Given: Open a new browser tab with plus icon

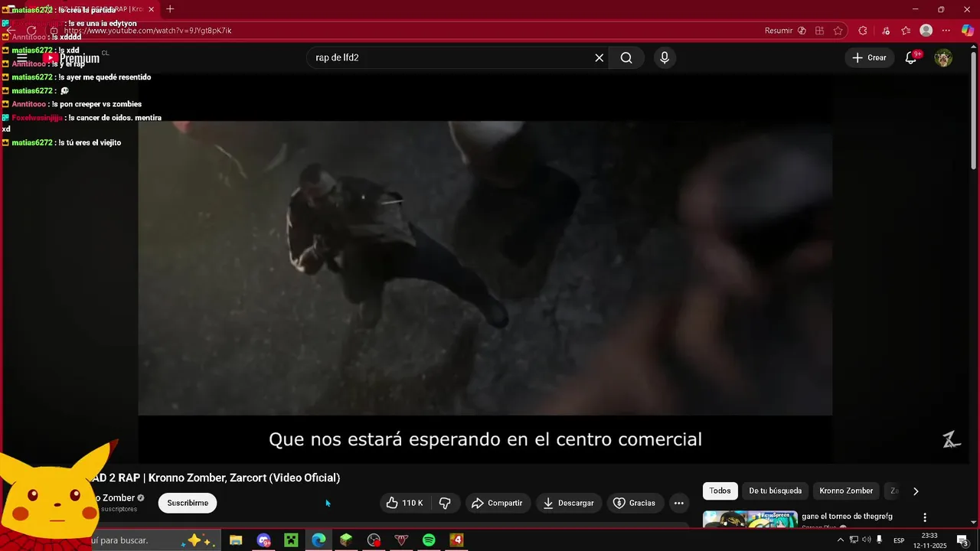Looking at the screenshot, I should [170, 9].
